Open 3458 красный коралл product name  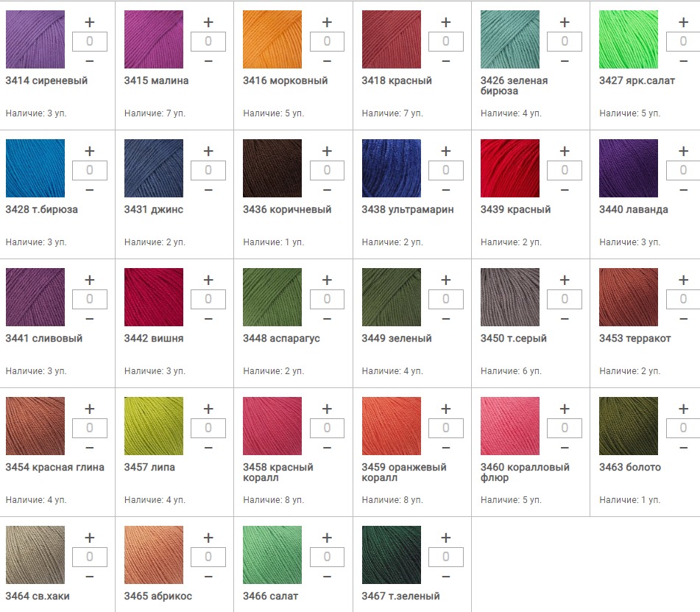coord(278,472)
